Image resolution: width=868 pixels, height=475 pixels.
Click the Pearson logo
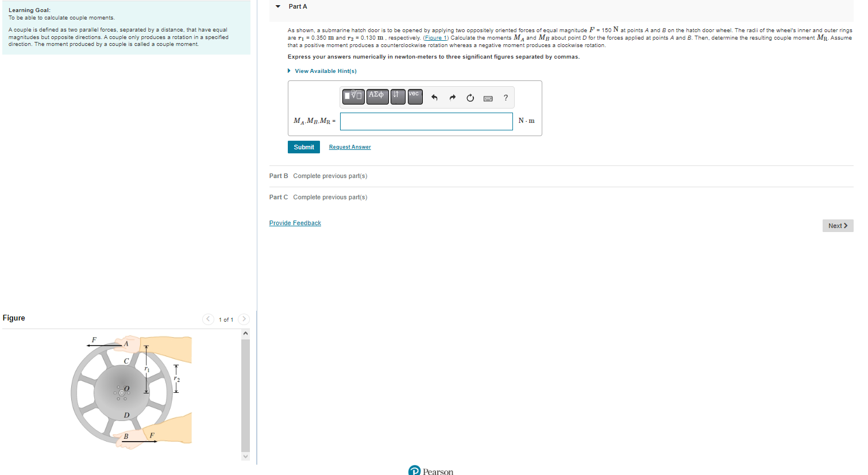coord(430,471)
